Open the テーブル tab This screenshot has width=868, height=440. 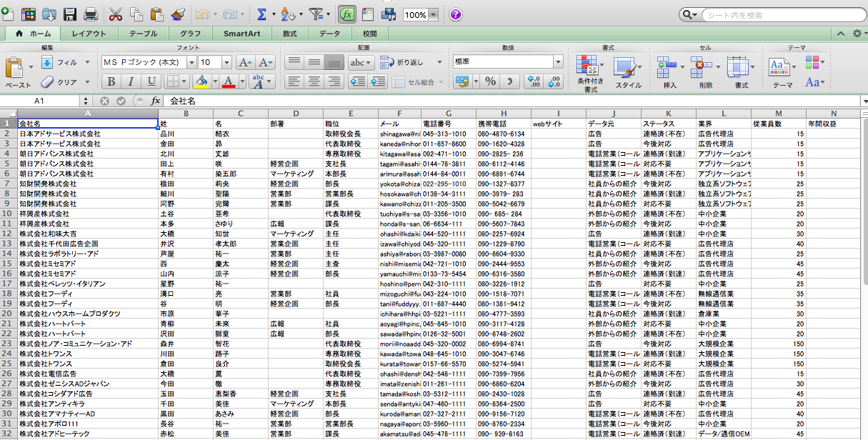(143, 34)
